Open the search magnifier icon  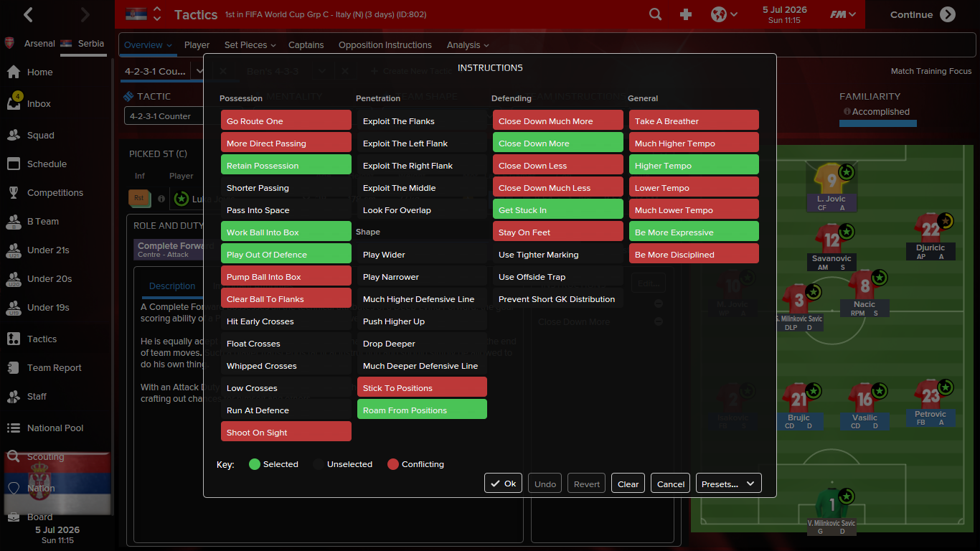click(x=655, y=14)
